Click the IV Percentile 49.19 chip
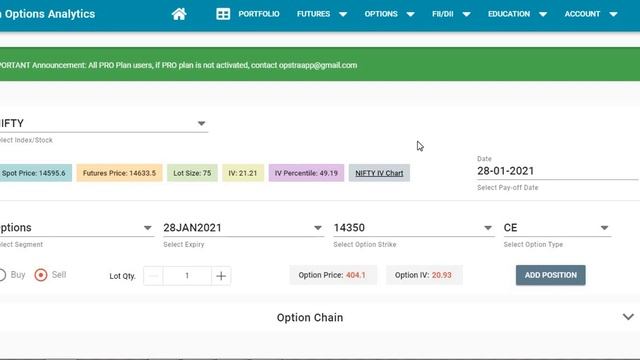 pos(306,173)
